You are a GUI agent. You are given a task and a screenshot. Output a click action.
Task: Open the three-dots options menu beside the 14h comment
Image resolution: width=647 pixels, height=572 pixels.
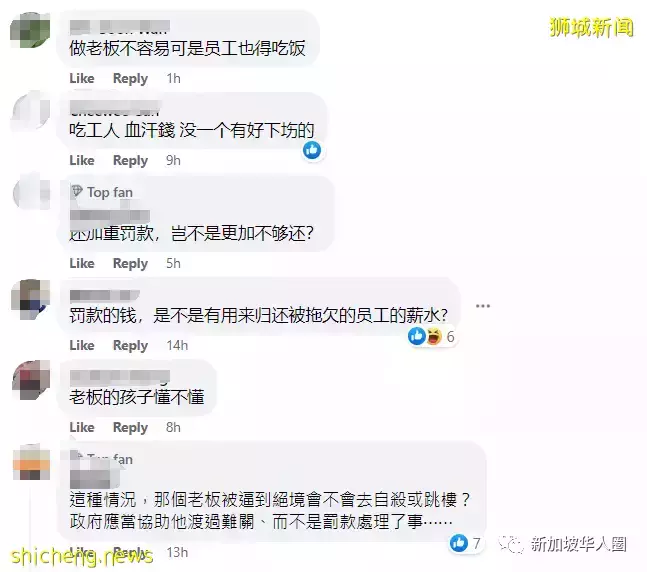[482, 306]
